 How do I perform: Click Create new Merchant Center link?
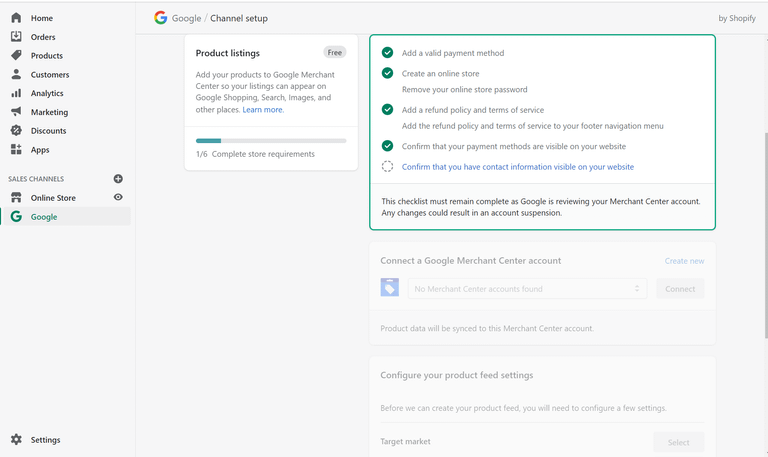pos(684,261)
